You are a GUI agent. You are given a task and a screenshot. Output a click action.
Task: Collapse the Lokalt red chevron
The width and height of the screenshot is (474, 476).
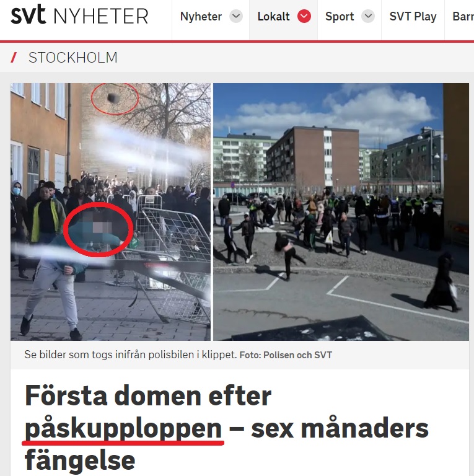pos(304,16)
